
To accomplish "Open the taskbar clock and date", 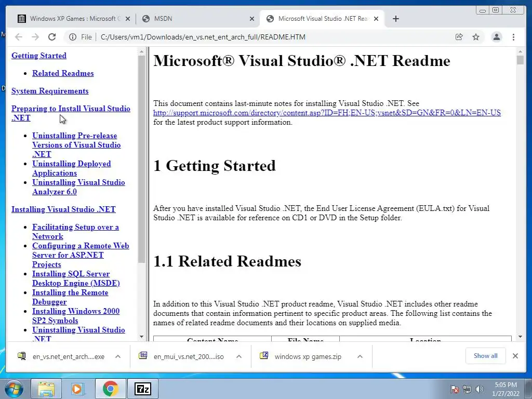I will pyautogui.click(x=506, y=389).
